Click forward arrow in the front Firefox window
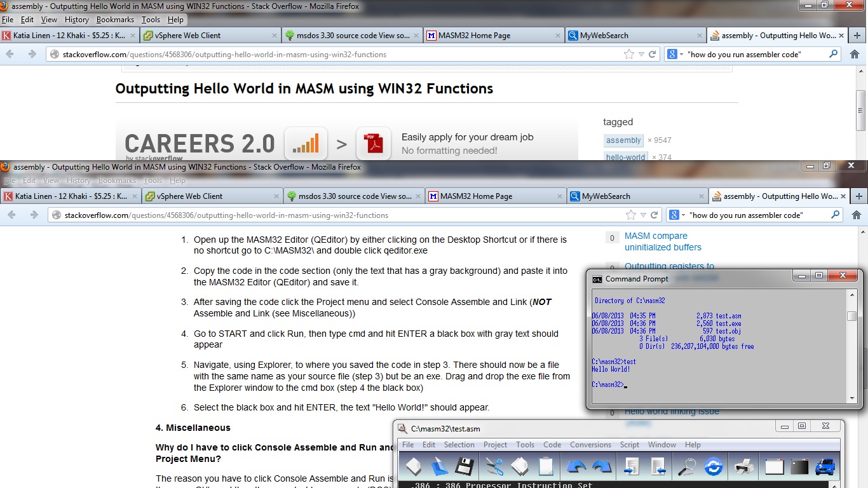 tap(34, 215)
